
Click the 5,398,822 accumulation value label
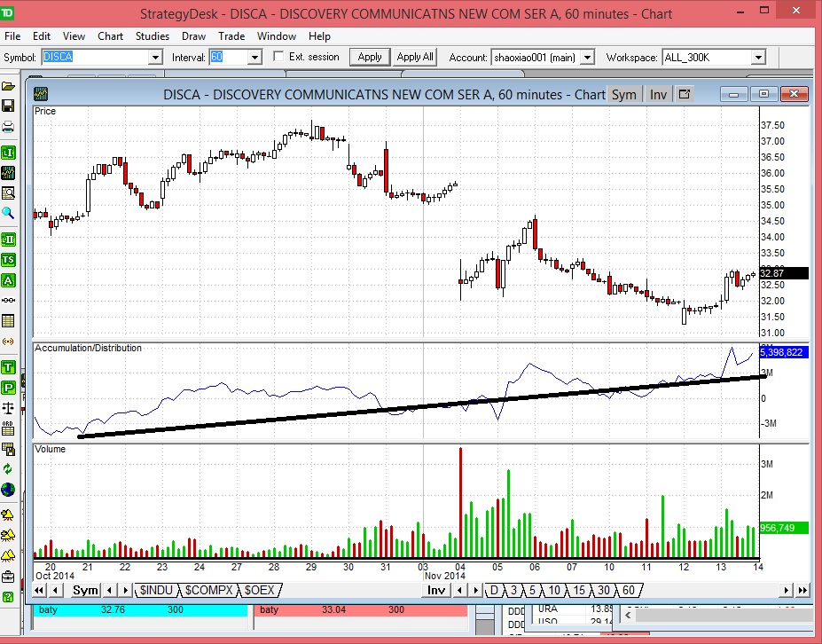(x=784, y=352)
